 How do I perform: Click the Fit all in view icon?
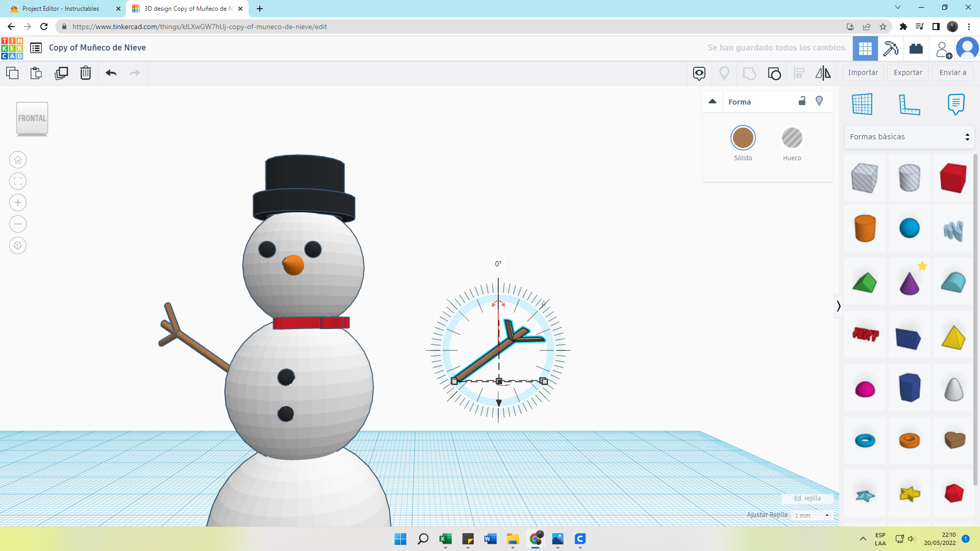[x=18, y=182]
